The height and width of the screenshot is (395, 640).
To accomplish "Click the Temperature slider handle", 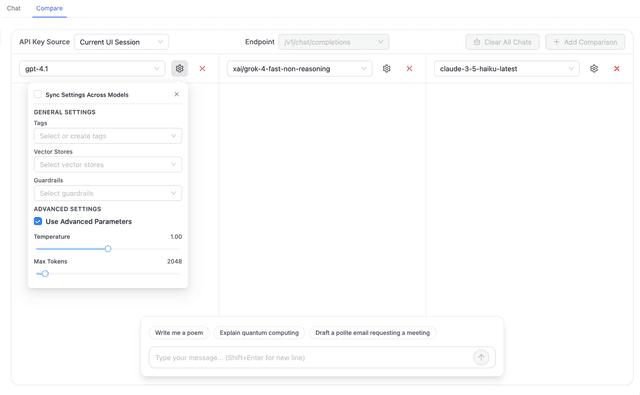I will coord(108,249).
